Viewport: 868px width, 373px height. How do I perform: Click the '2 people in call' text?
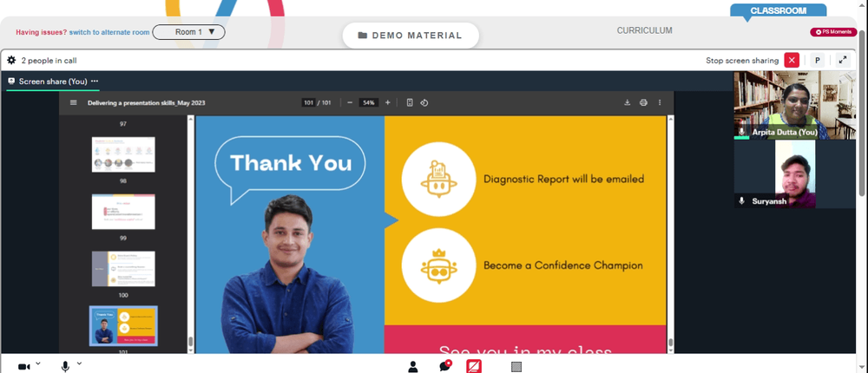tap(49, 61)
